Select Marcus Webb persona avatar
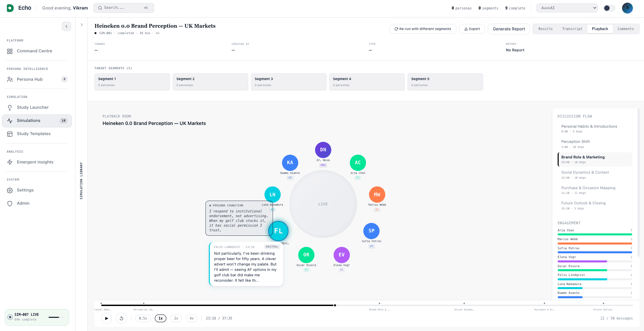644x331 pixels. pyautogui.click(x=377, y=195)
